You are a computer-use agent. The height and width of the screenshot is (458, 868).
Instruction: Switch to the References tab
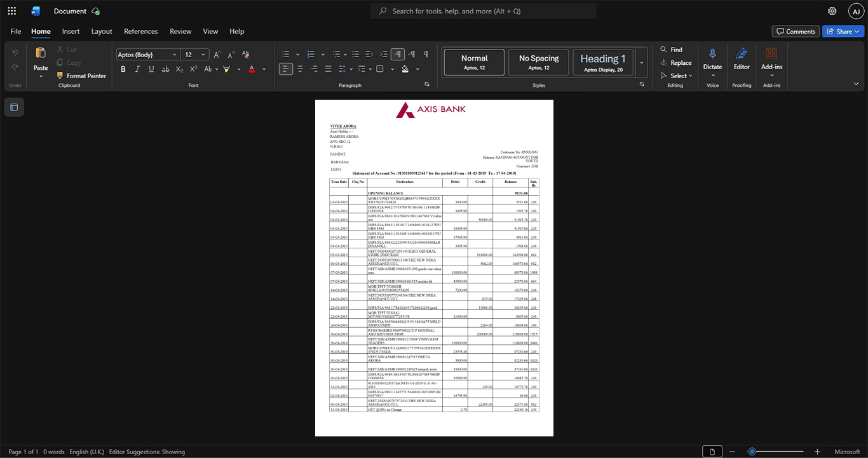pyautogui.click(x=141, y=31)
